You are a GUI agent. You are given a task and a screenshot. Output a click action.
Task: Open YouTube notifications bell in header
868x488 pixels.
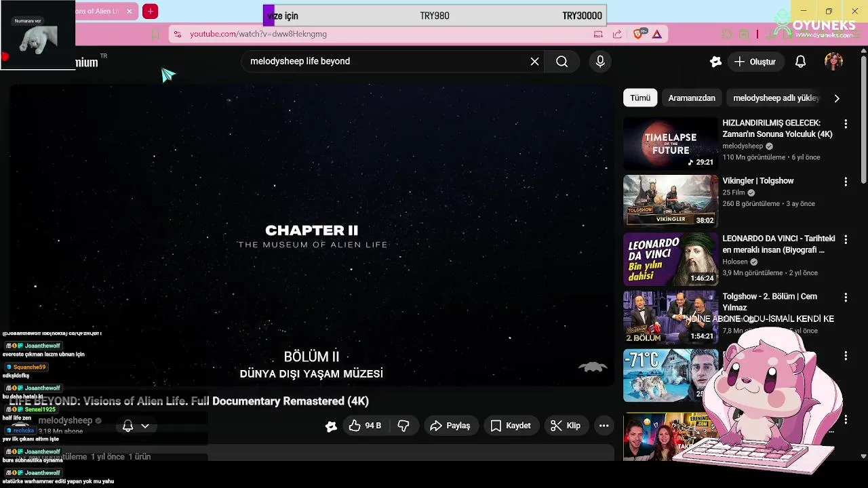coord(800,62)
